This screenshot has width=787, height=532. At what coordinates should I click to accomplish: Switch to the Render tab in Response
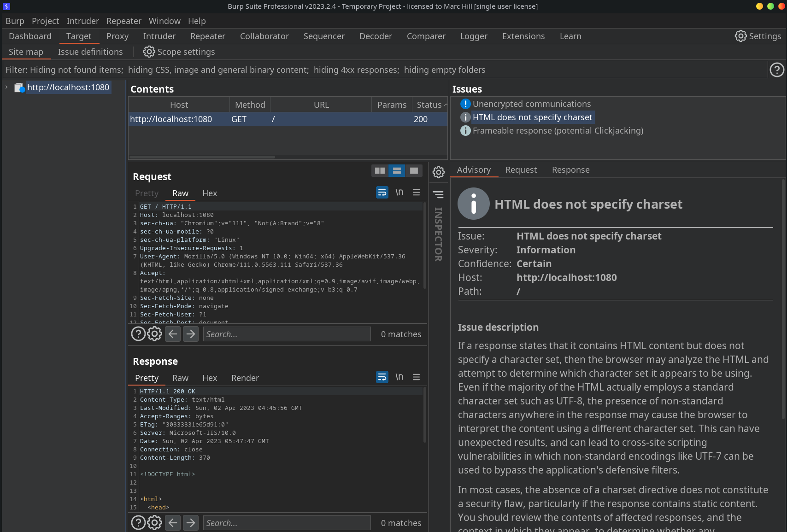pos(245,378)
